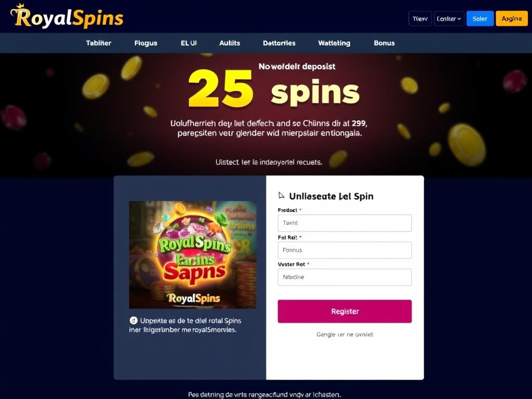The image size is (532, 399).
Task: Click the pink Register button
Action: click(345, 311)
